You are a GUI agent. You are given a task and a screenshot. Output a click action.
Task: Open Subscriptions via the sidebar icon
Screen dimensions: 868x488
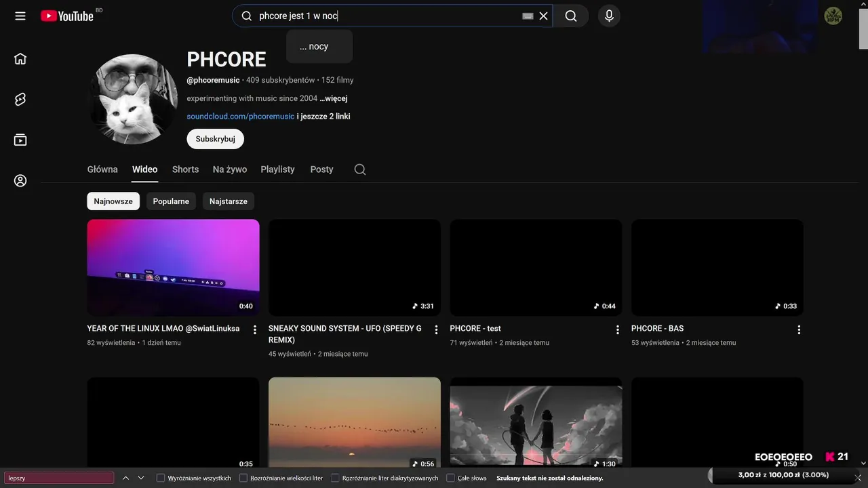(x=20, y=140)
